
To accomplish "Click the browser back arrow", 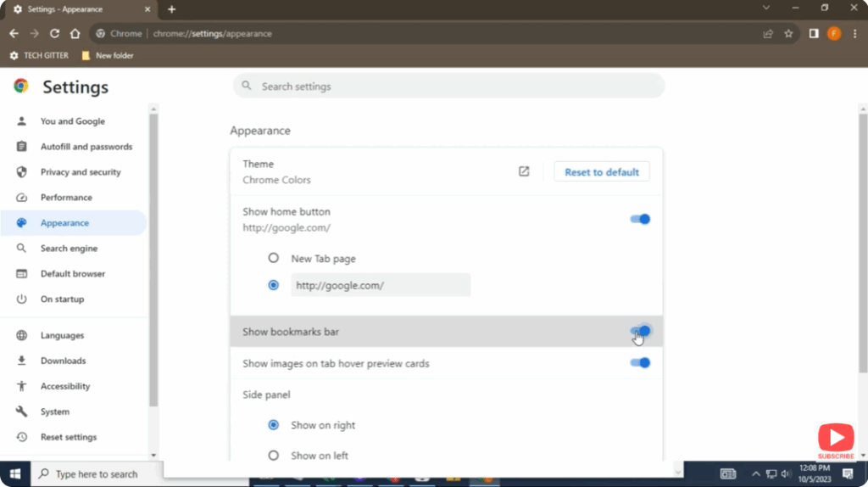I will point(14,34).
